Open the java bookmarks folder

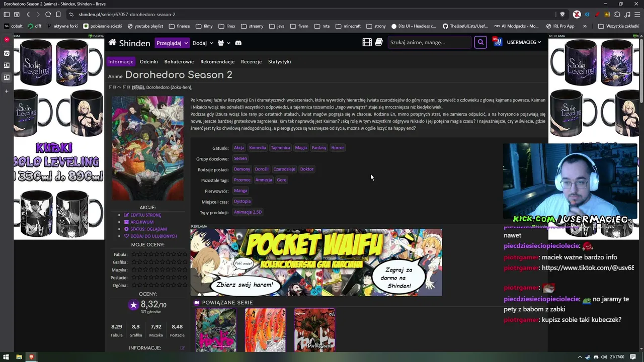(277, 26)
